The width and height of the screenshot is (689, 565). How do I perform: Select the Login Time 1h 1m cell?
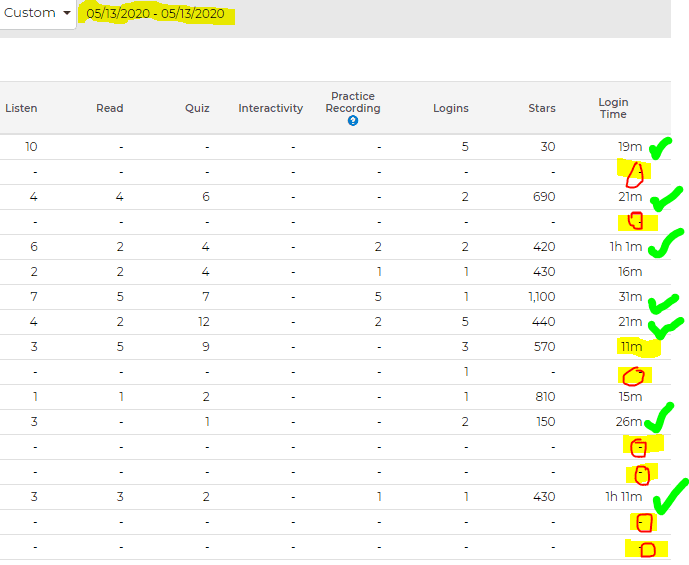pos(626,247)
